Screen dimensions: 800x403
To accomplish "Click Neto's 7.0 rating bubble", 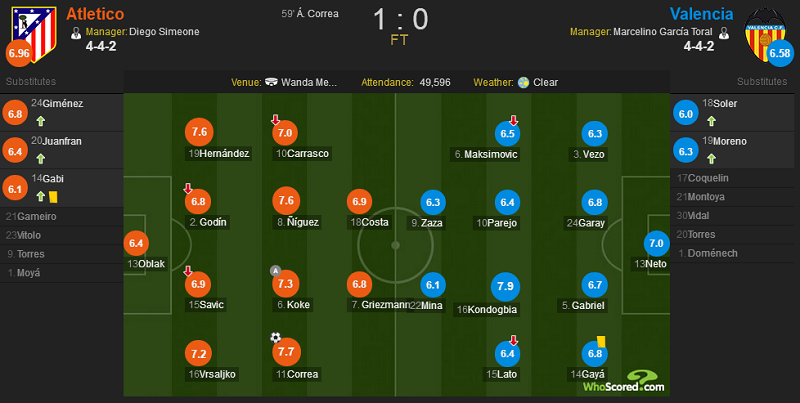I will [x=656, y=243].
